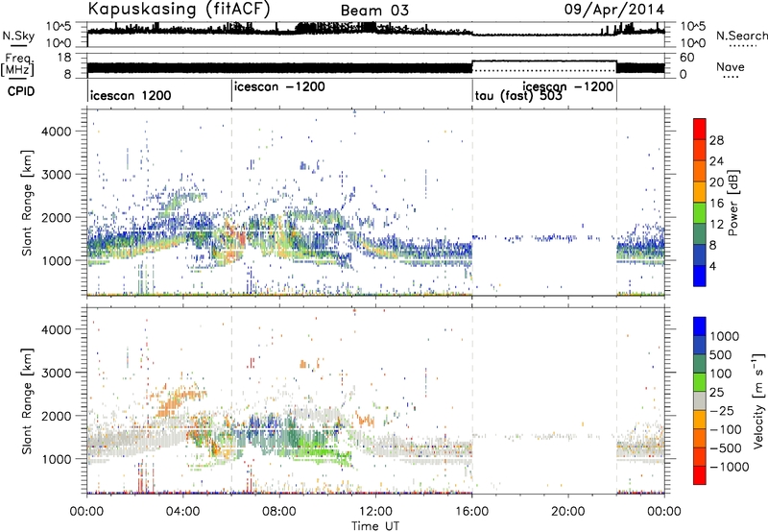Select the "28" power colorbar value
Screen dimensions: 768x532
716,140
